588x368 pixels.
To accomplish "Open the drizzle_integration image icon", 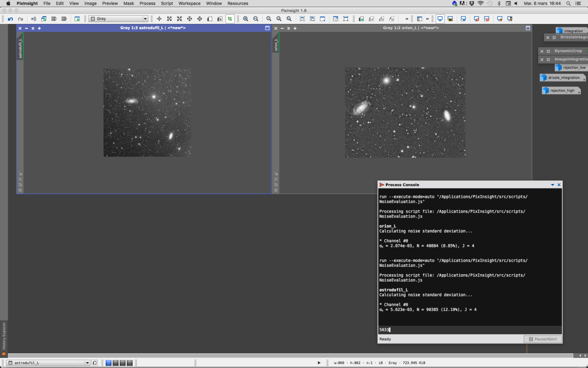I will point(563,78).
